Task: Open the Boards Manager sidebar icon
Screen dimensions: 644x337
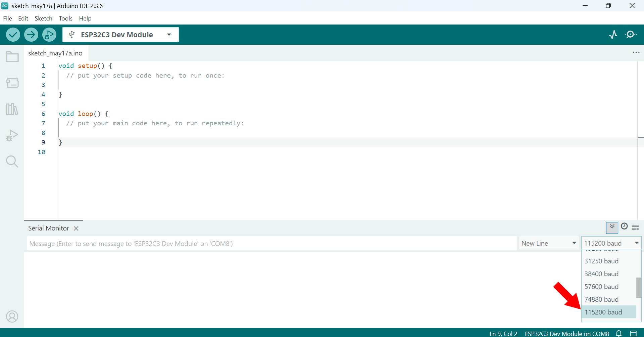Action: [12, 83]
